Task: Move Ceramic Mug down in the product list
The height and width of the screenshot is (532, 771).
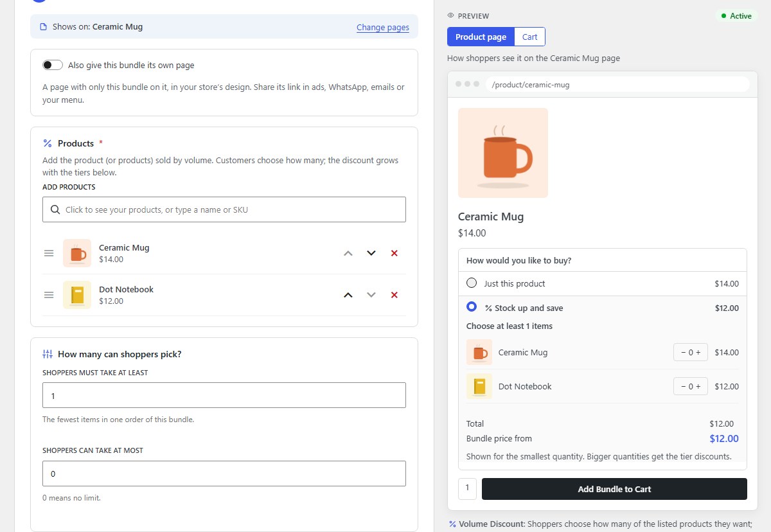Action: point(371,253)
